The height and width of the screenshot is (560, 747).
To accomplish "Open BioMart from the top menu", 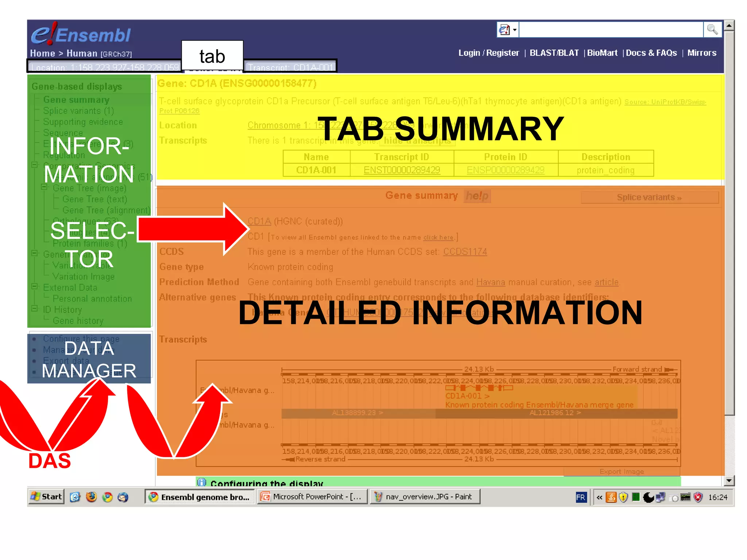I will point(602,53).
